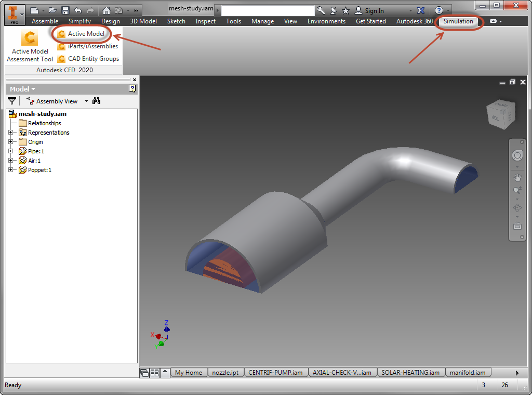
Task: Switch to the Inspect ribbon tab
Action: pyautogui.click(x=205, y=21)
